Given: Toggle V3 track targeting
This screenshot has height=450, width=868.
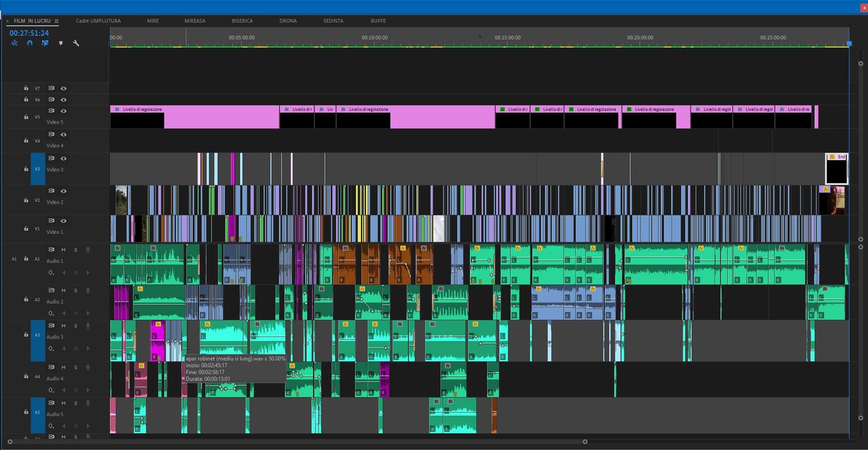Looking at the screenshot, I should pyautogui.click(x=38, y=169).
